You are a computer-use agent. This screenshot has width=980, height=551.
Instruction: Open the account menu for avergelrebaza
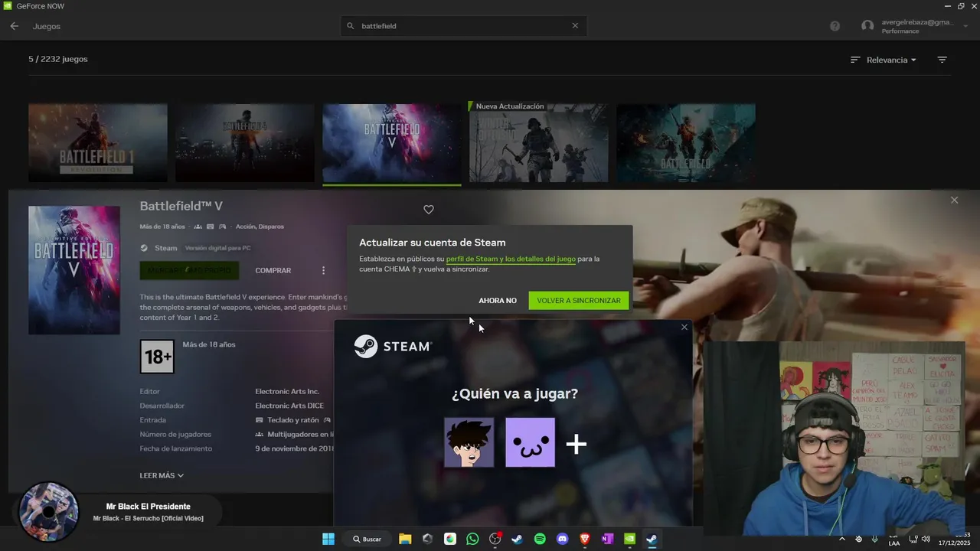point(915,26)
